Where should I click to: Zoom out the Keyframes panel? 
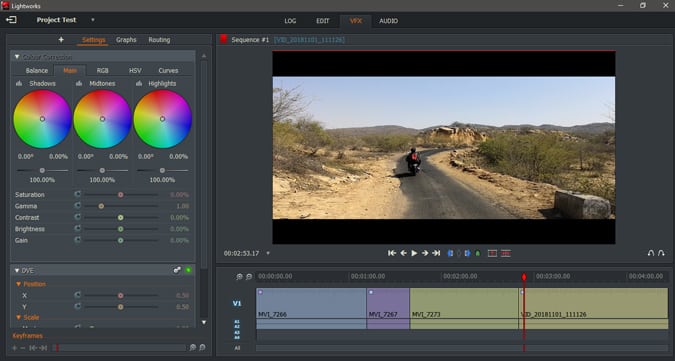(202, 348)
